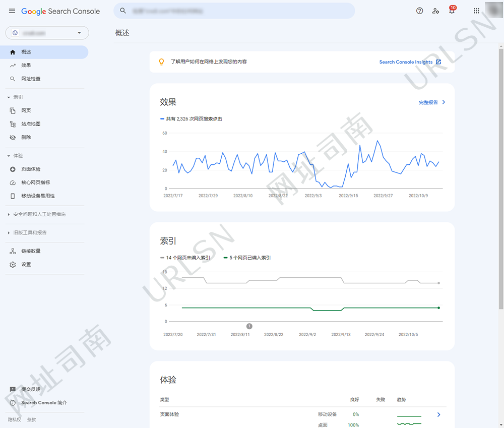The image size is (504, 428).
Task: Open the 站点地图 (Sitemaps) page
Action: coord(30,124)
